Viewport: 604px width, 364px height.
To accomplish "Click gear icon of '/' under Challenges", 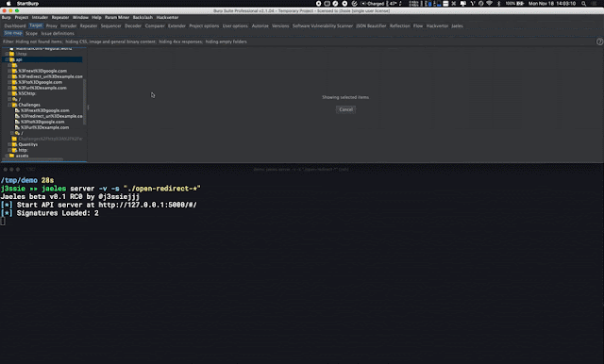I will 17,133.
